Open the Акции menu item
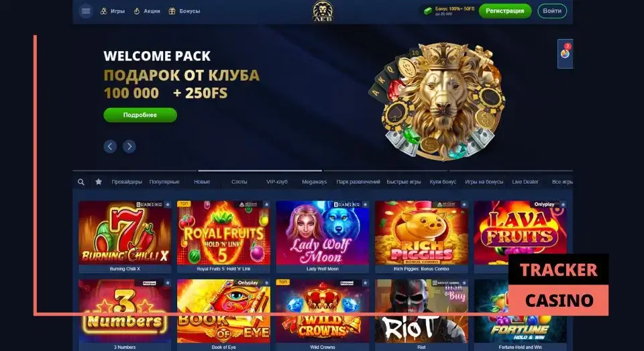The image size is (644, 351). pyautogui.click(x=147, y=11)
